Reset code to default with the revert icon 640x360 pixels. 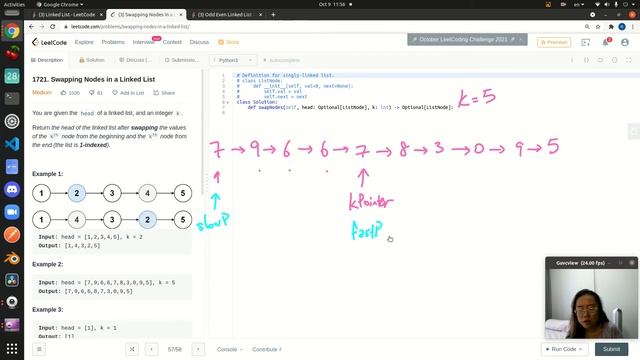600,60
